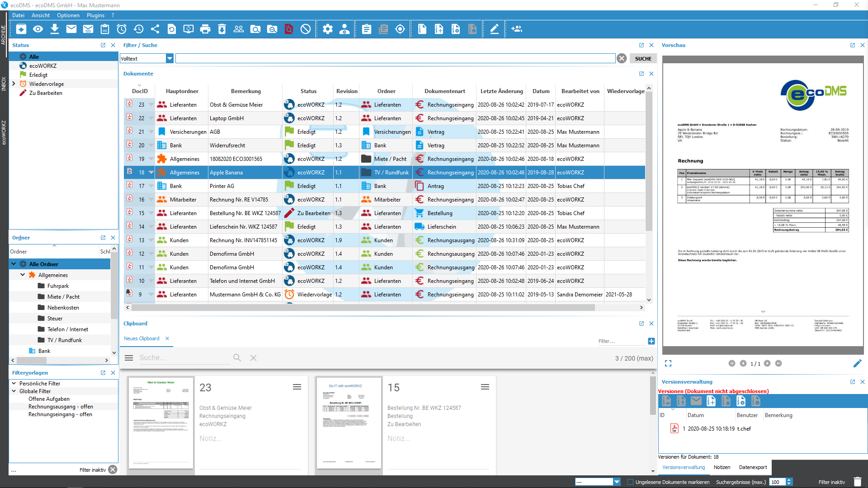This screenshot has width=868, height=488.
Task: Select the Fuhrpark folder
Action: pyautogui.click(x=58, y=286)
